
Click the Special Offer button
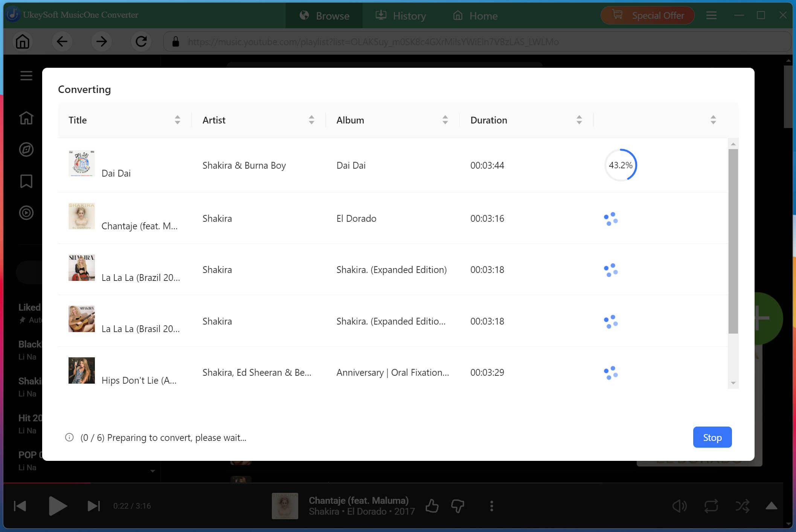pyautogui.click(x=648, y=15)
